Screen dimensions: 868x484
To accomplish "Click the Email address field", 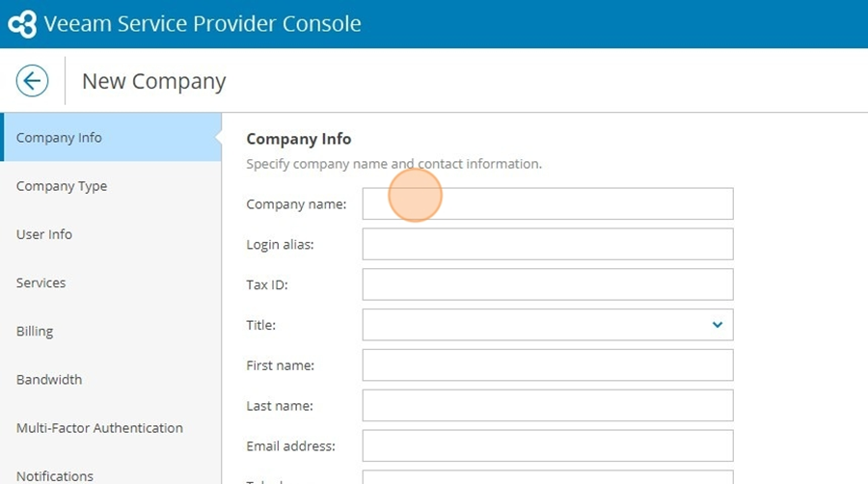I will [548, 445].
